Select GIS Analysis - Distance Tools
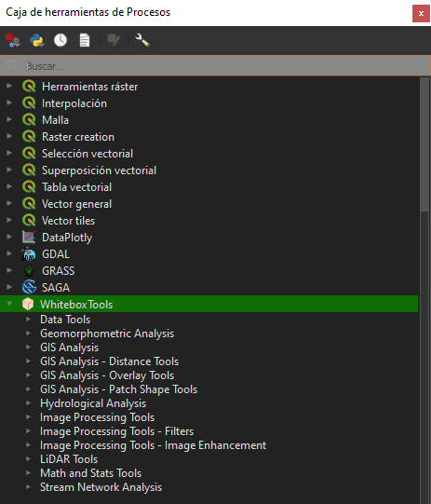The image size is (431, 504). tap(109, 361)
